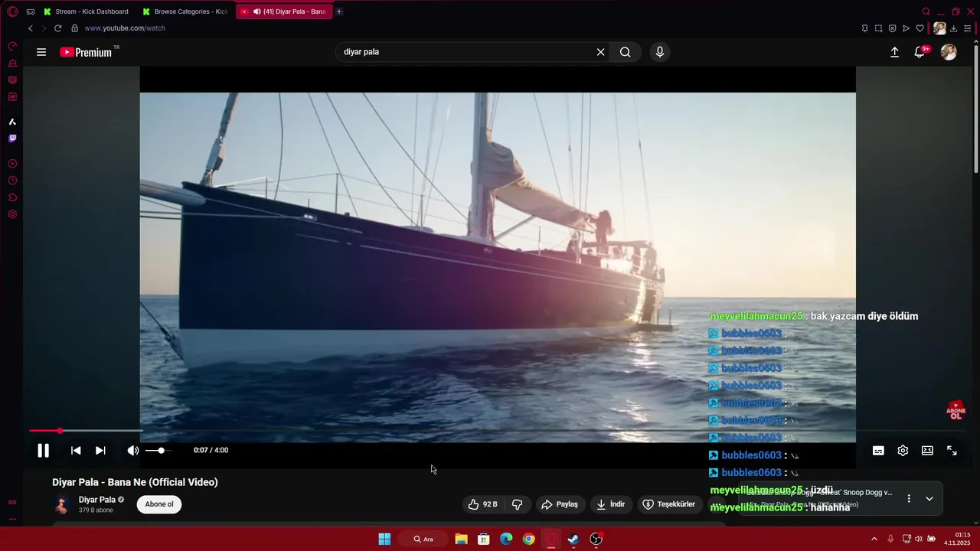Screen dimensions: 980x551
Task: Select the Diyar Pala - Bana YouTube tab
Action: pos(284,11)
